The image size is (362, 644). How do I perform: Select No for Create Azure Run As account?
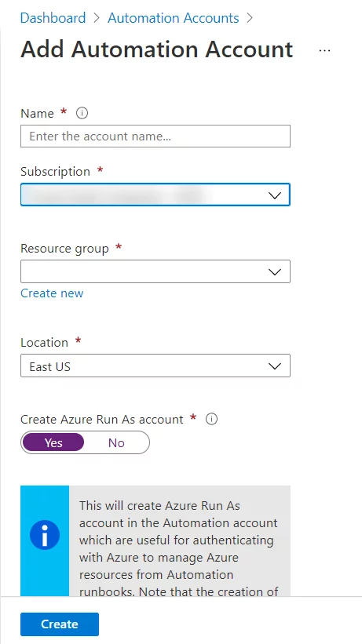[x=116, y=442]
